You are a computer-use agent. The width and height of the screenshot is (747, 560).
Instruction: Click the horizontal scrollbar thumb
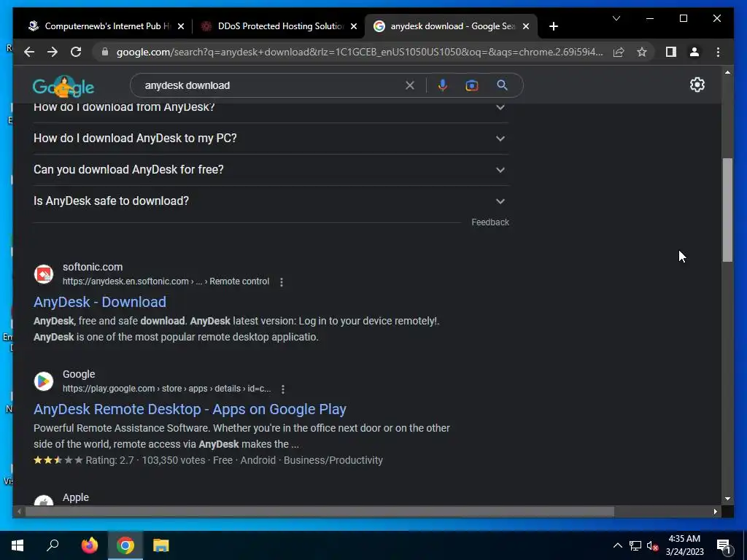click(x=320, y=512)
